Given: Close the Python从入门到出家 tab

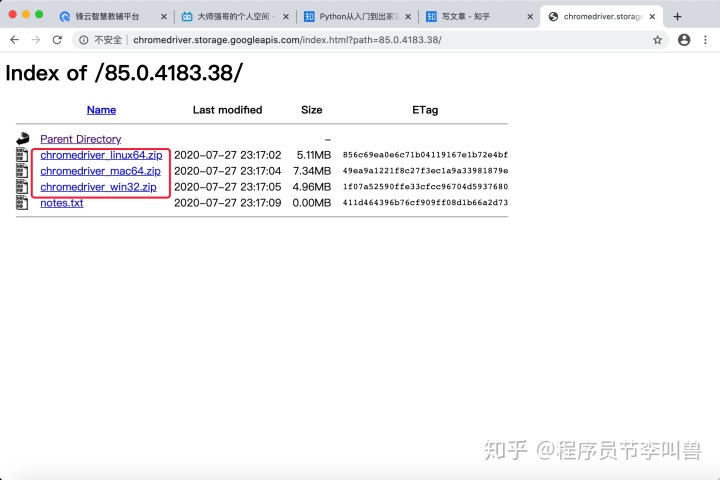Looking at the screenshot, I should 408,17.
